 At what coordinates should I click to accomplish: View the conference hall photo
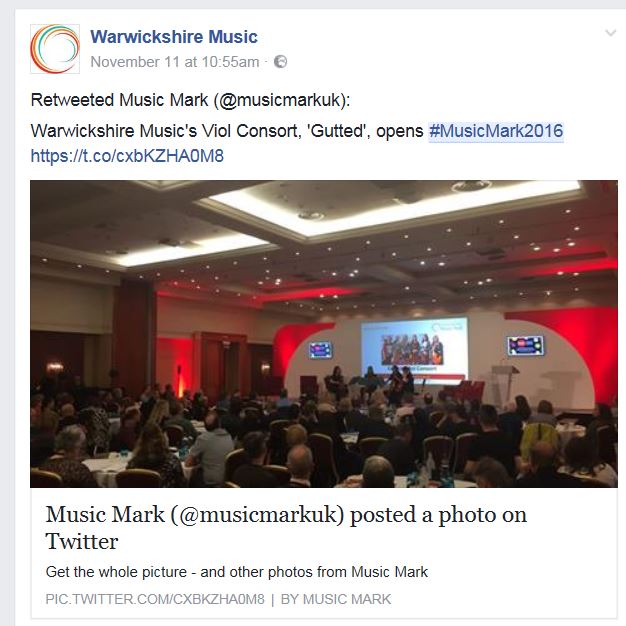pos(324,334)
